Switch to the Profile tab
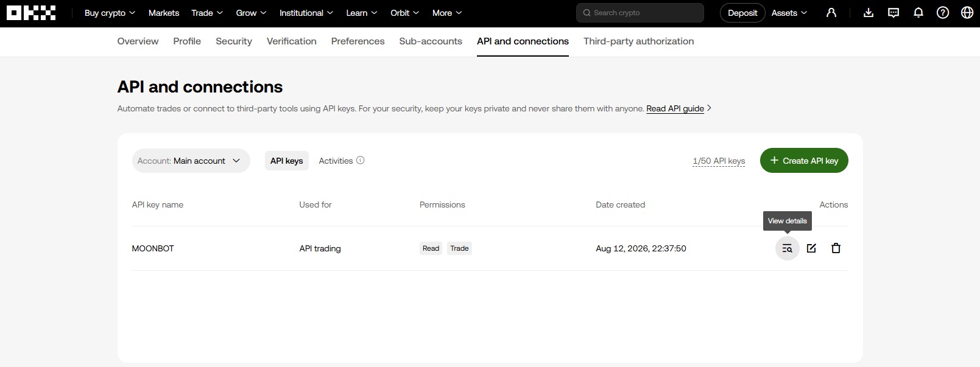The width and height of the screenshot is (980, 367). coord(187,41)
